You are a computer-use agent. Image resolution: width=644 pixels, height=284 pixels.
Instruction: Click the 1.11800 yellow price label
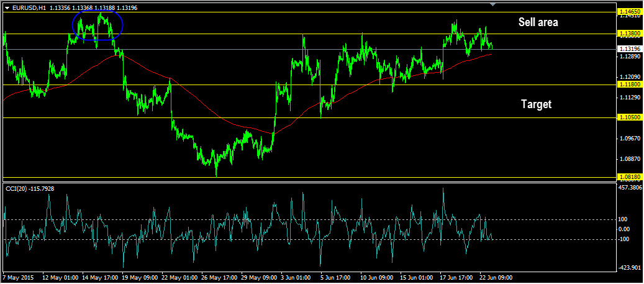[x=629, y=85]
